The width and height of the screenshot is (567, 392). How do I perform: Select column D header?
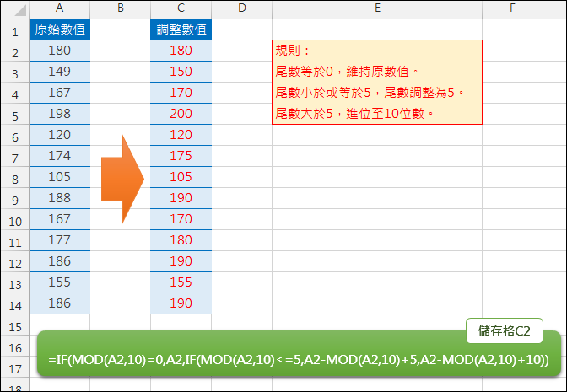[242, 8]
